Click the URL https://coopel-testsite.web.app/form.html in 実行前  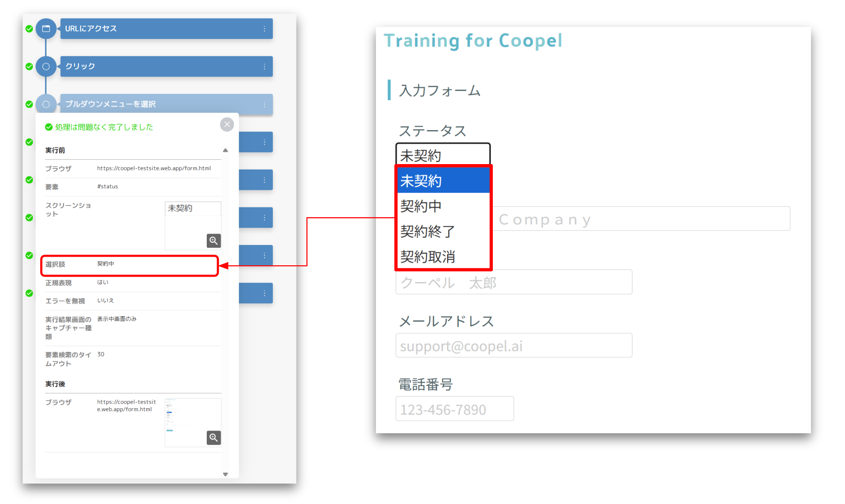click(154, 168)
